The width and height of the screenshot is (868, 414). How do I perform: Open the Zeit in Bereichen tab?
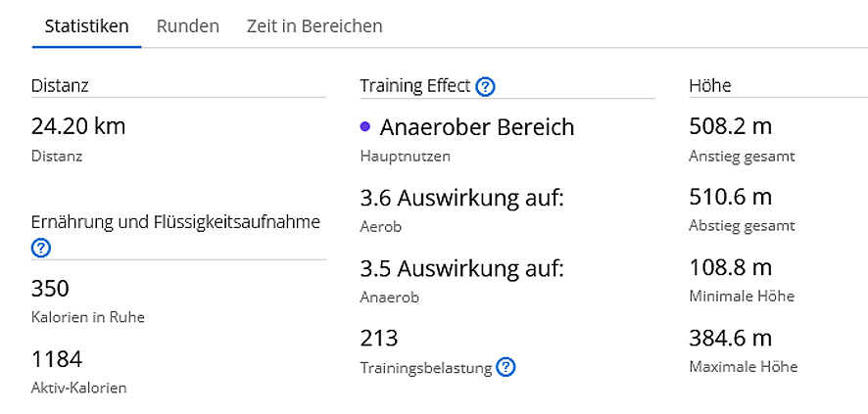(314, 26)
